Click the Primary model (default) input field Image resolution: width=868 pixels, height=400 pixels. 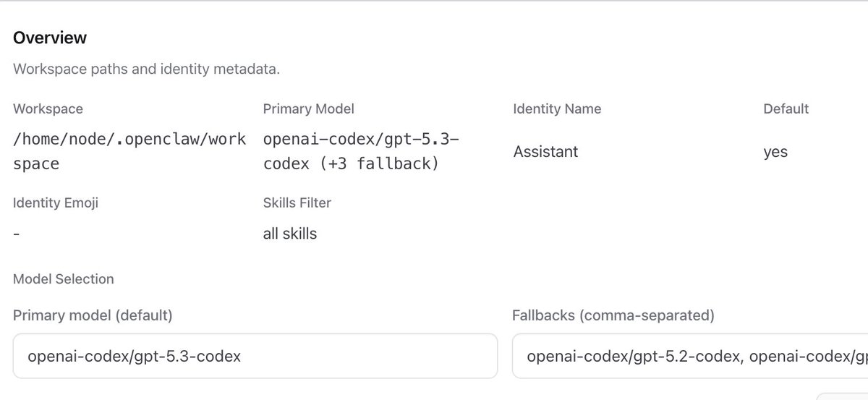tap(255, 355)
